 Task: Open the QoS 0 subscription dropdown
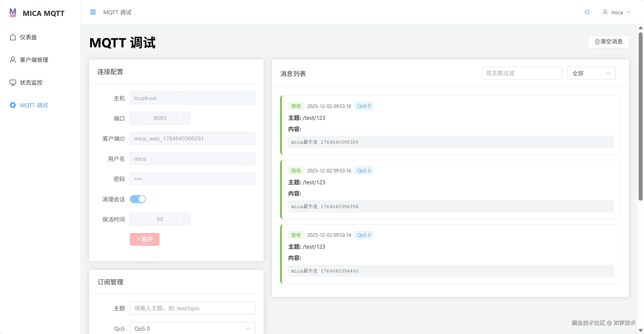pos(192,329)
